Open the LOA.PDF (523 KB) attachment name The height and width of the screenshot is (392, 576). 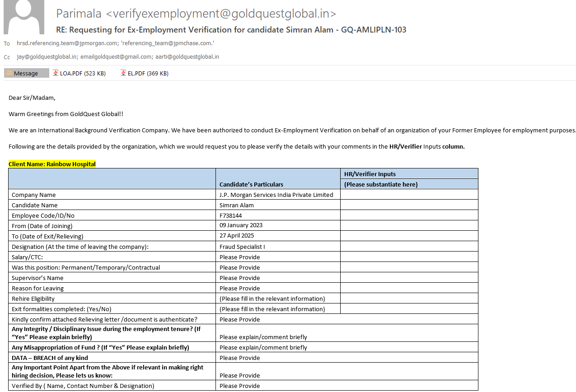(x=83, y=73)
